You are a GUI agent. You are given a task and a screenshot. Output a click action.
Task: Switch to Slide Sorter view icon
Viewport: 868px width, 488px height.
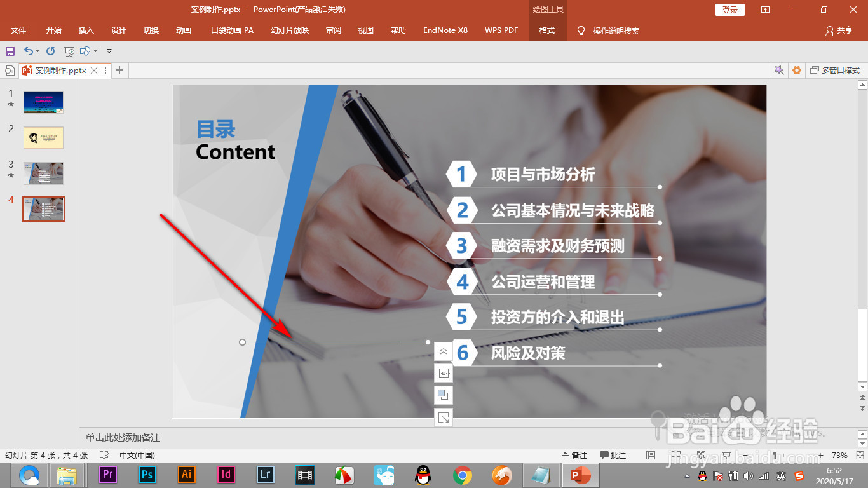pyautogui.click(x=676, y=456)
